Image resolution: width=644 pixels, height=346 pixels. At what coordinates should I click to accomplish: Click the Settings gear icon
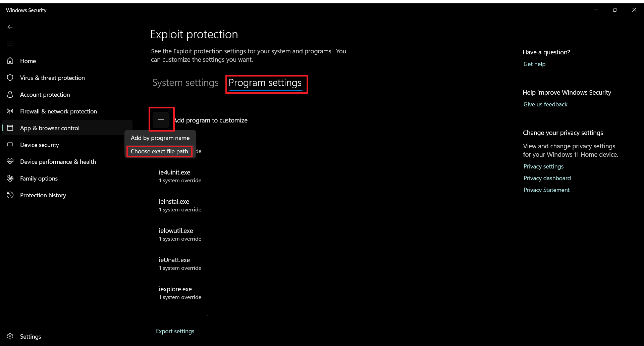[x=10, y=336]
